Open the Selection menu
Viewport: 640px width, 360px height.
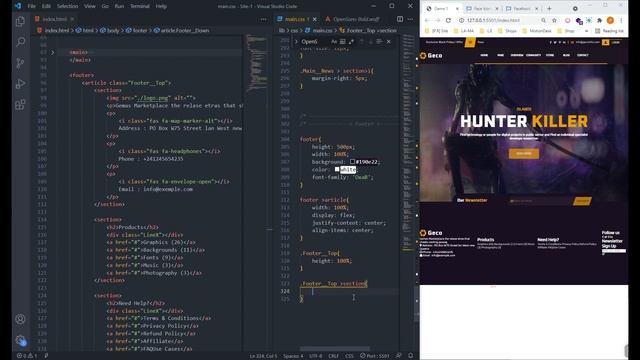67,6
